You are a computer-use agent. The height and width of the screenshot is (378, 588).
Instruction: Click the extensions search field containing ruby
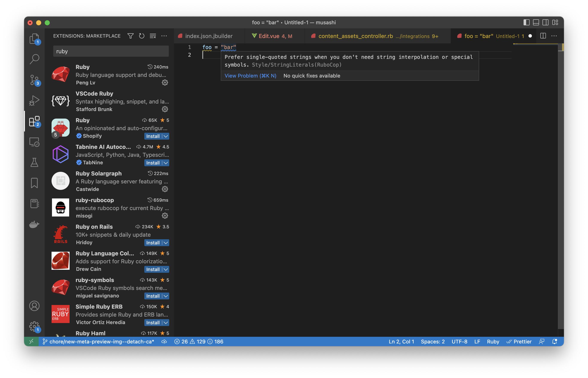pos(111,51)
